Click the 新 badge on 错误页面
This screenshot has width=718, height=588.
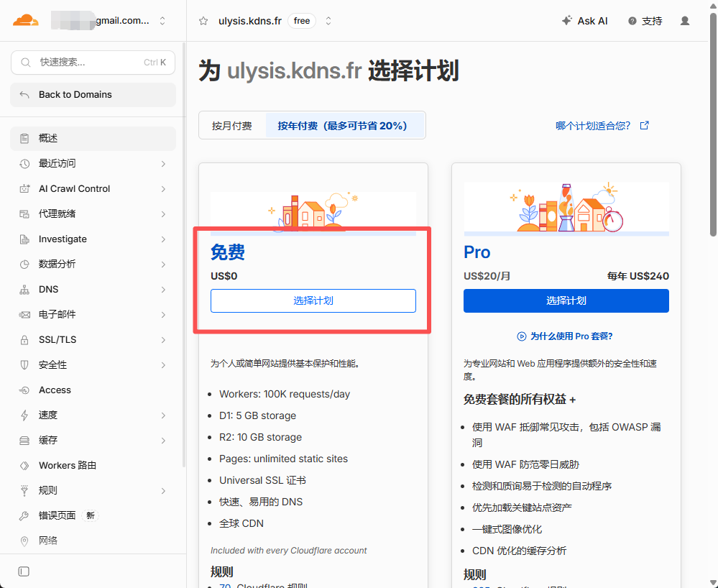[91, 516]
